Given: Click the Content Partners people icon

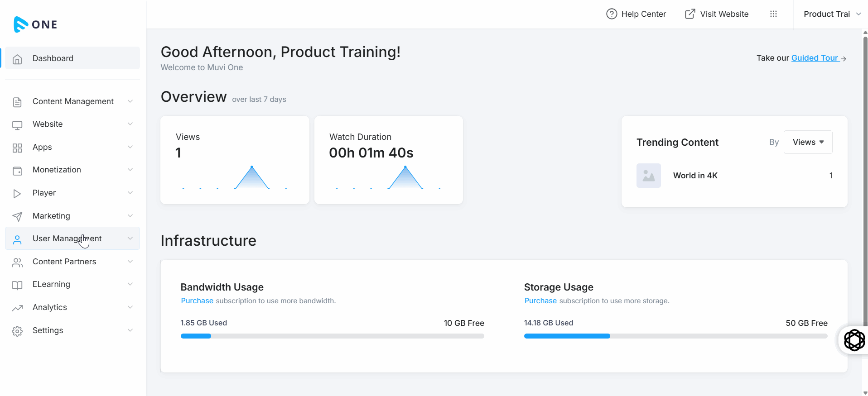Looking at the screenshot, I should click(17, 262).
